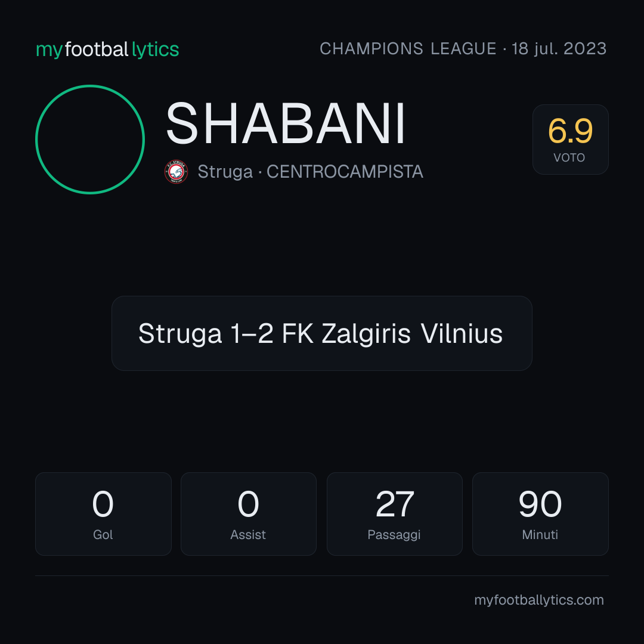
Task: Select the Assist stat card
Action: coord(249,514)
